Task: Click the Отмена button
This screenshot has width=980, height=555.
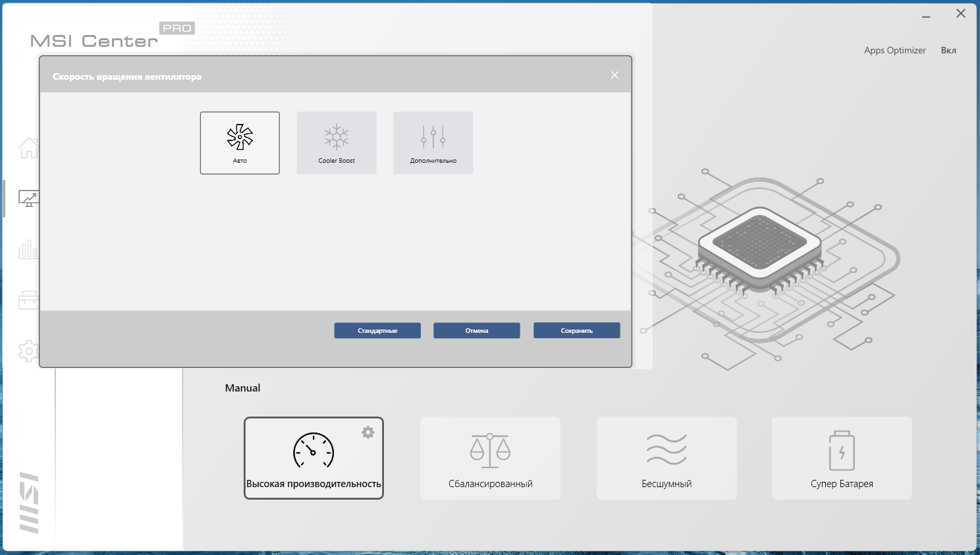Action: coord(477,330)
